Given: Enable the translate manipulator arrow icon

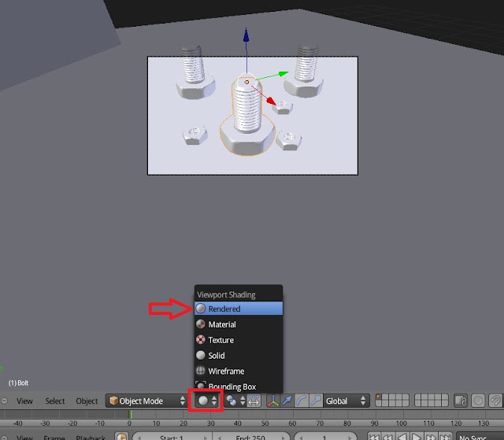Looking at the screenshot, I should tap(287, 401).
